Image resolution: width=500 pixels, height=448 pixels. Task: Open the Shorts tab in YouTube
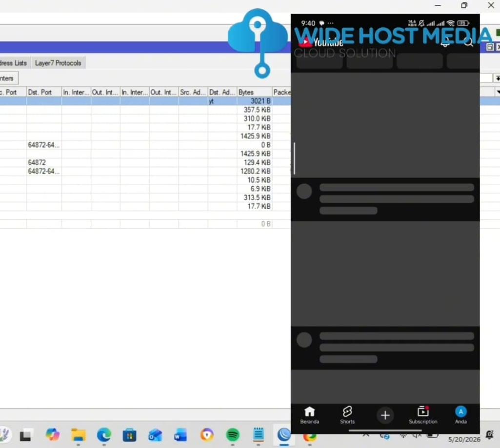347,415
